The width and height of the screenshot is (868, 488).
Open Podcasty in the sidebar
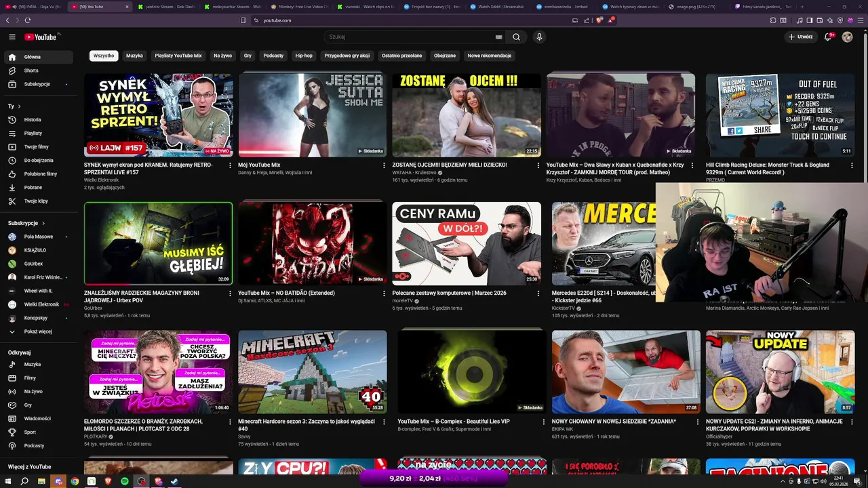pyautogui.click(x=38, y=445)
